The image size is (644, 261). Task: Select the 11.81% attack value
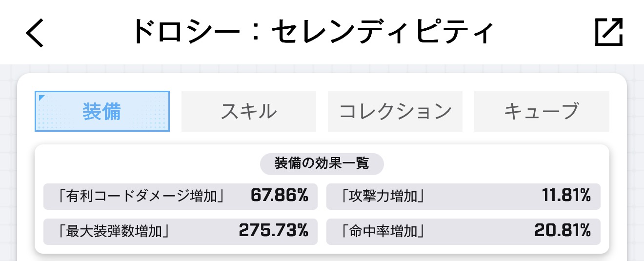[x=566, y=196]
